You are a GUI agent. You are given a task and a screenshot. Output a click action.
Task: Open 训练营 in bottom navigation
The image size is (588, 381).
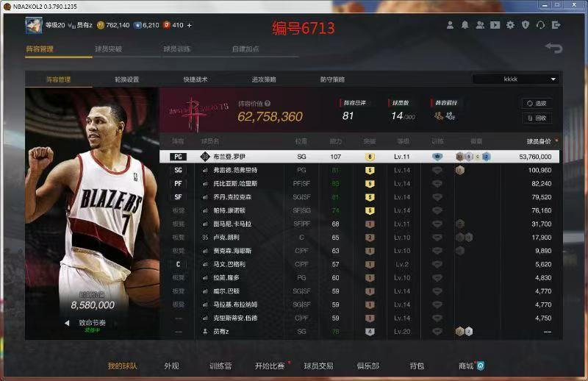tap(220, 366)
